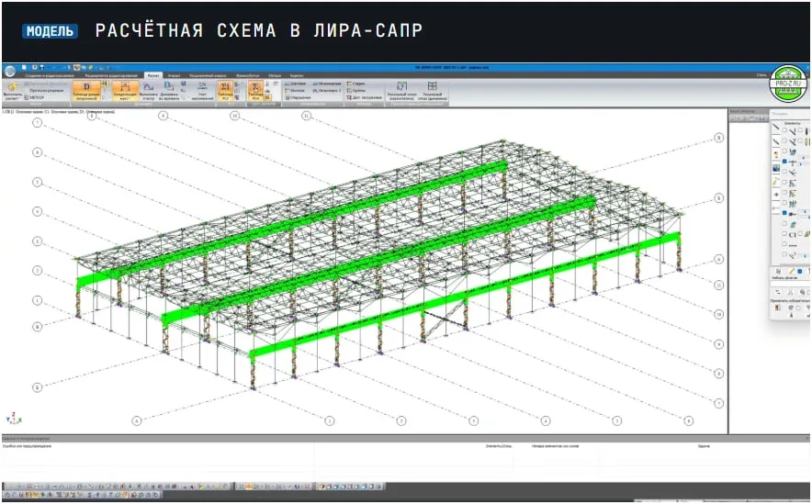The height and width of the screenshot is (504, 812).
Task: Click the magnifier icon below Наборы флагов
Action: (x=801, y=293)
